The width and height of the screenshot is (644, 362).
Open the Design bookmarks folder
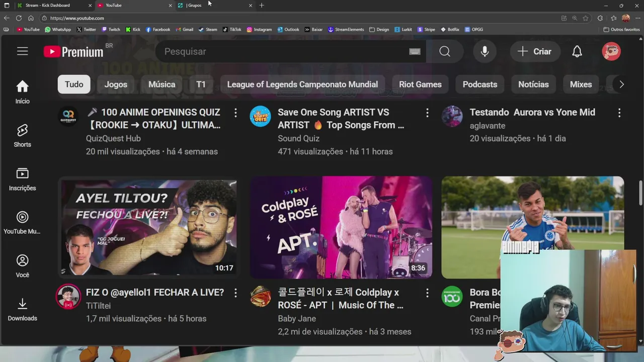click(x=379, y=29)
